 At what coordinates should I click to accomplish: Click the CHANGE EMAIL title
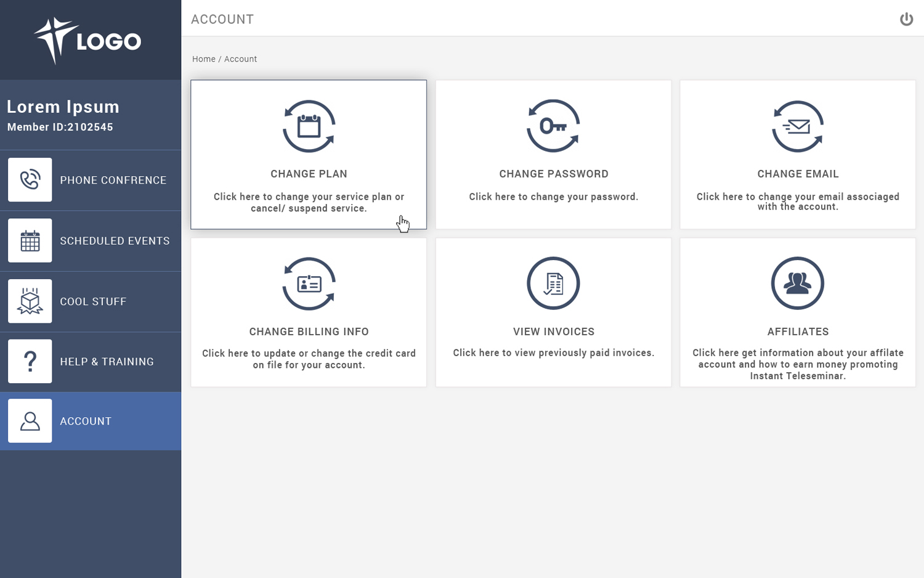[798, 174]
